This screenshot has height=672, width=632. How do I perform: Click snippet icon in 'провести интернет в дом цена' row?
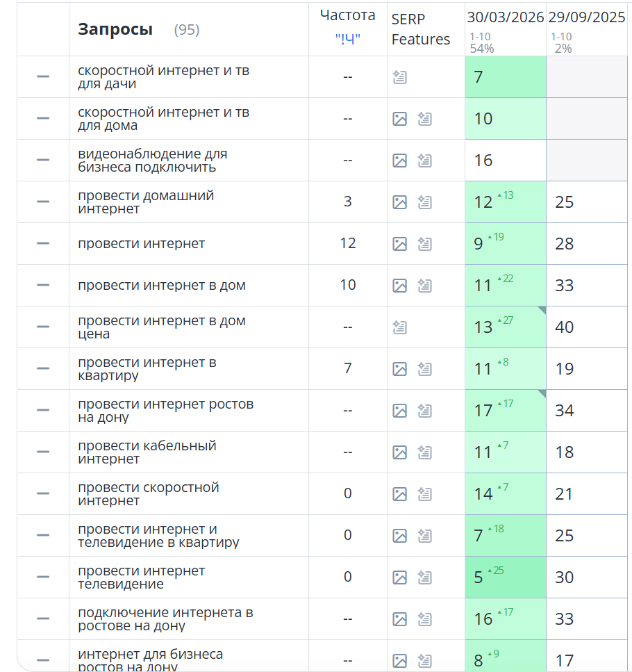pyautogui.click(x=399, y=327)
